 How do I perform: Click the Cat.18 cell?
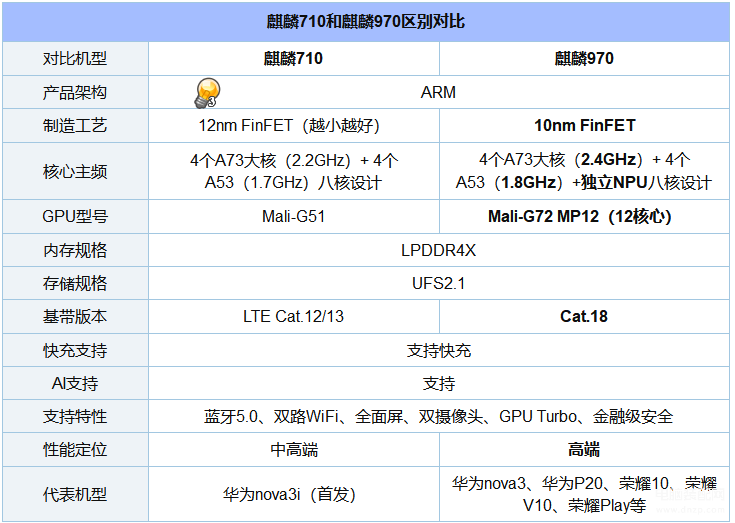point(584,317)
